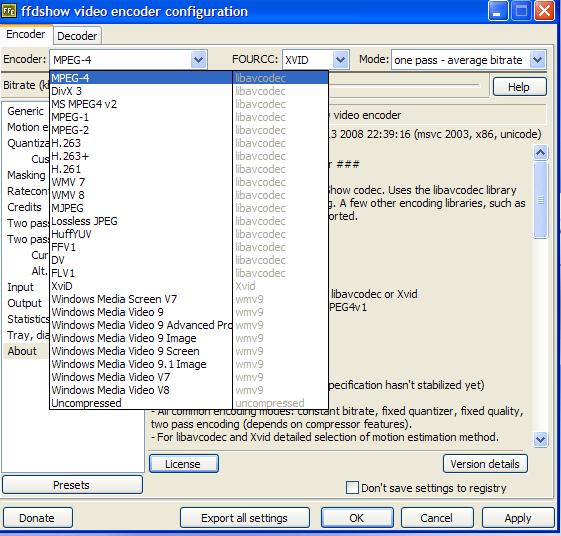Screen dimensions: 561x536
Task: Select MPEG-4 in the encoder list
Action: coord(189,78)
